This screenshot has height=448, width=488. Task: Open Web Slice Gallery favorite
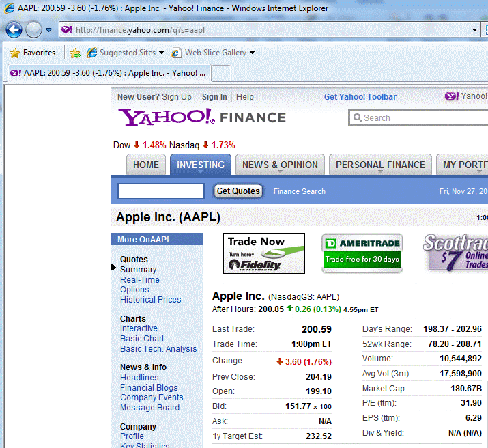pos(209,53)
